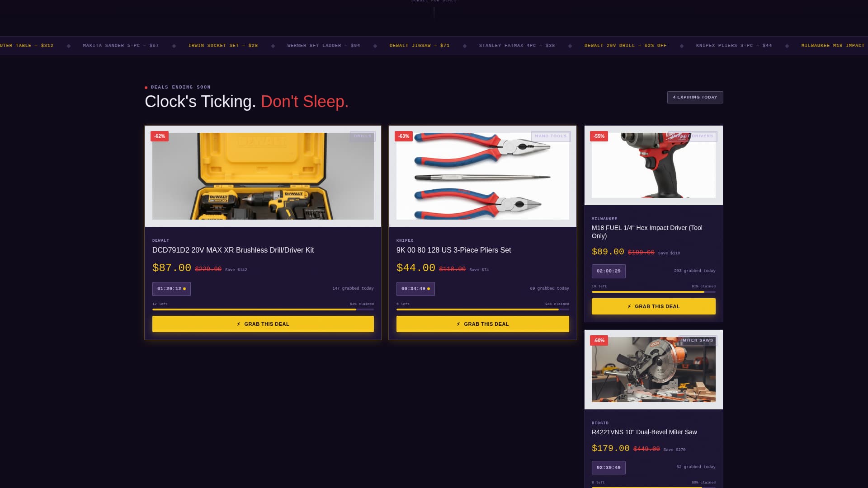Click ticker item Stanley Fatmax 4PC $38
The image size is (868, 488).
(517, 46)
